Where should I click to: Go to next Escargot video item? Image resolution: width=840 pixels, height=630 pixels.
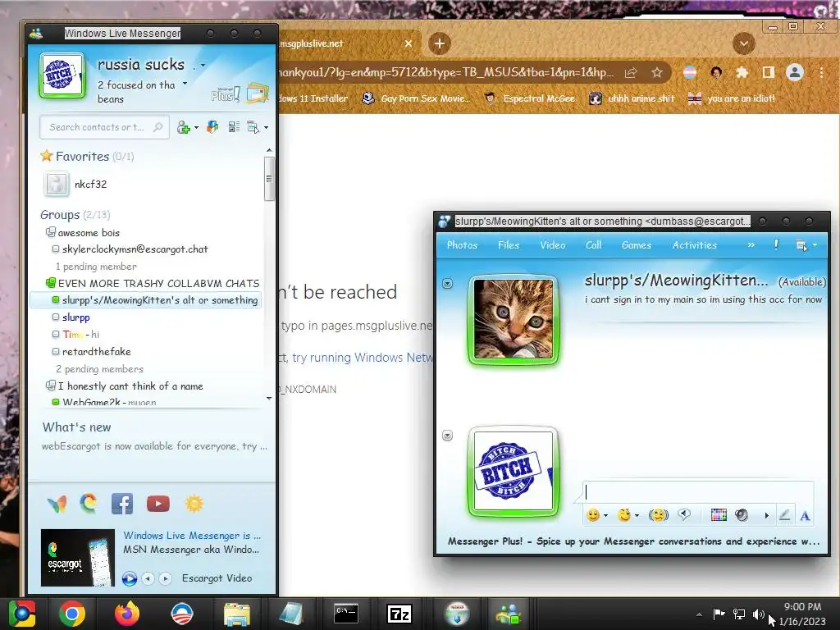pos(166,578)
